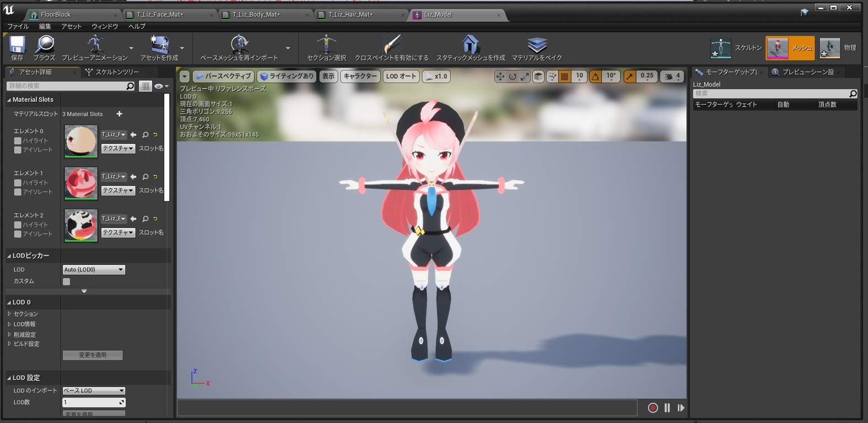
Task: Collapse the Material Slots section
Action: (x=9, y=100)
